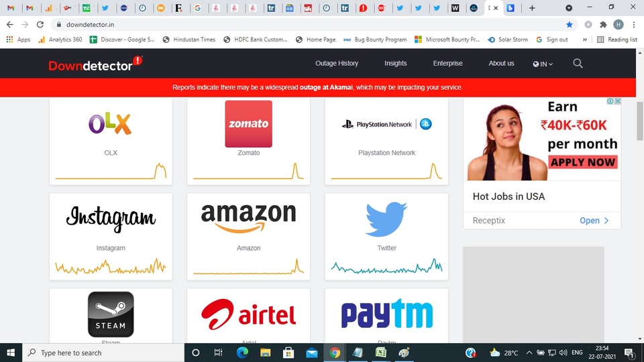
Task: Expand hidden bookmarks chevron
Action: tap(584, 40)
